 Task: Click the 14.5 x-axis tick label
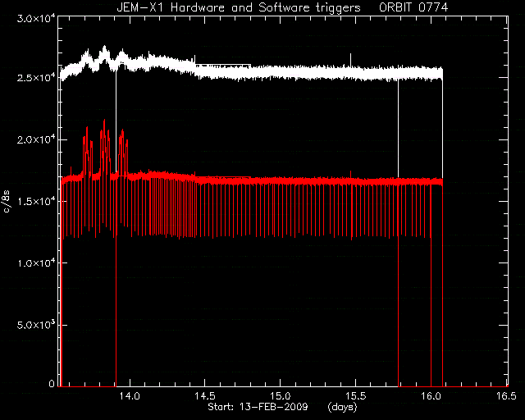click(204, 396)
